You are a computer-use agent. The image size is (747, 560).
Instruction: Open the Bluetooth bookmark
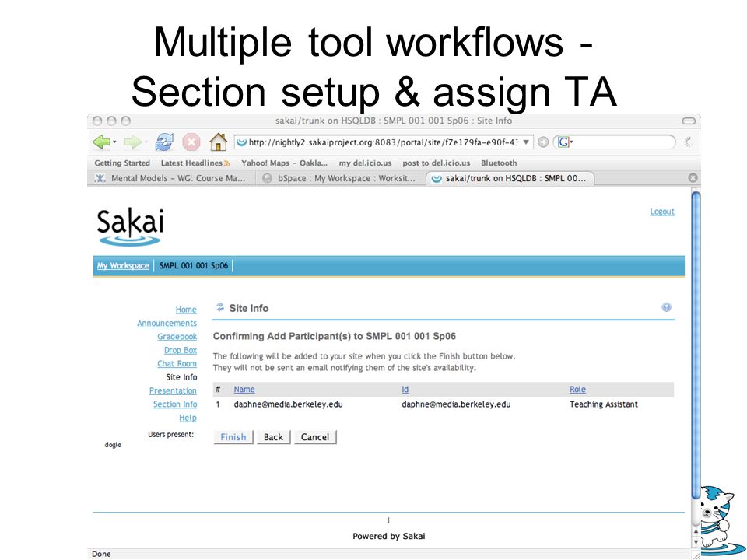pyautogui.click(x=499, y=163)
